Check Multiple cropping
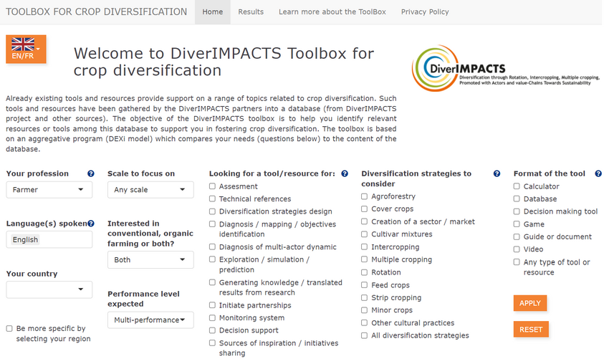609x364 pixels. pyautogui.click(x=364, y=259)
